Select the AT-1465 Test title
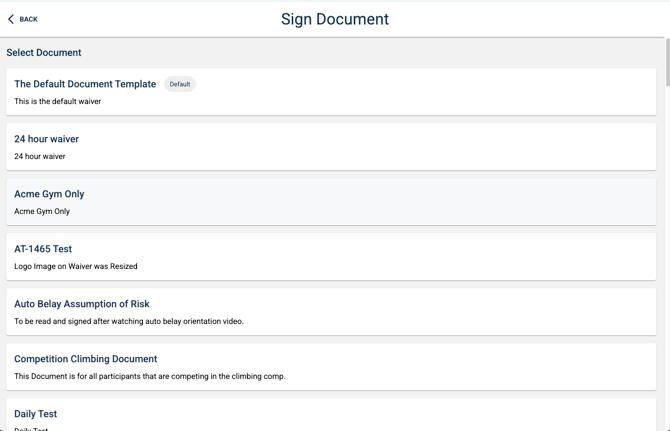 [x=43, y=249]
